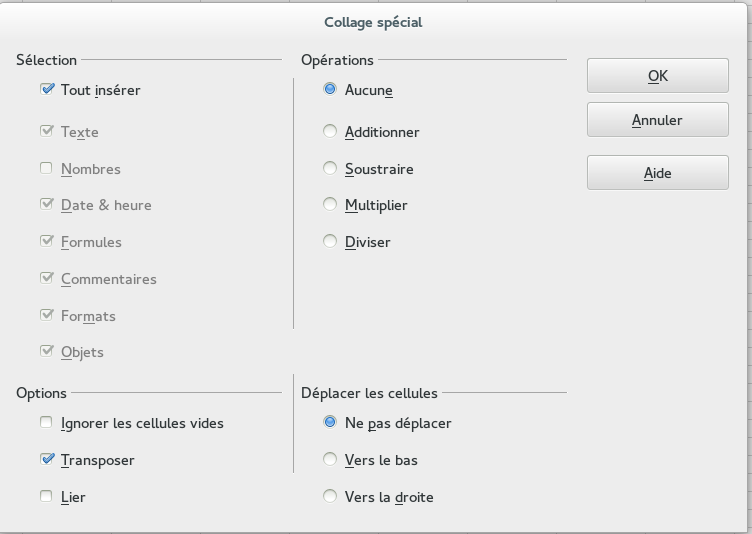
Task: Pick the Diviser radio button
Action: pos(331,241)
